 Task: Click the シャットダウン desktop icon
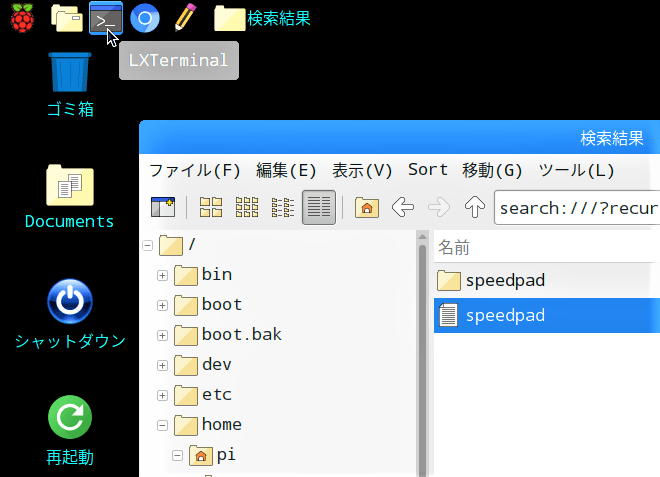coord(70,314)
